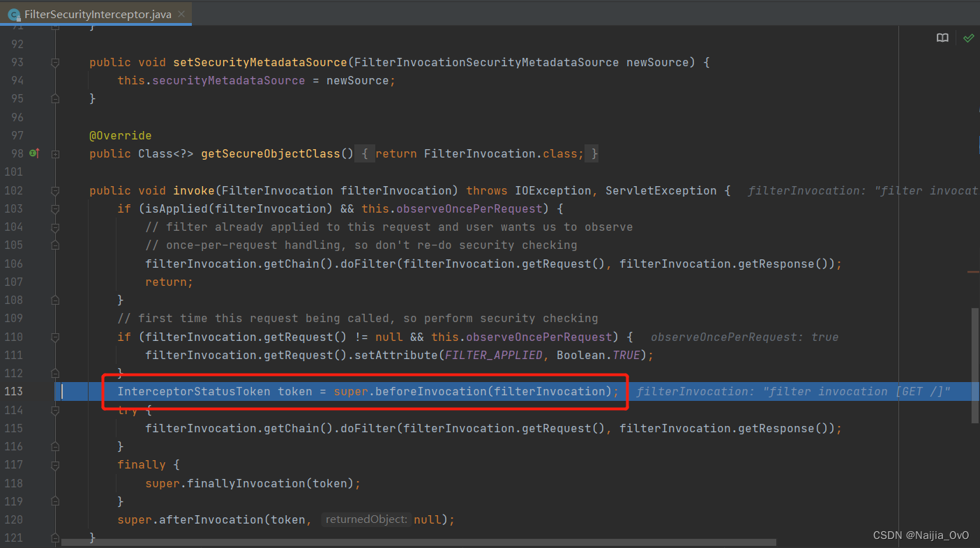Click the horizontal editor scrollbar
The width and height of the screenshot is (980, 548).
coord(419,542)
